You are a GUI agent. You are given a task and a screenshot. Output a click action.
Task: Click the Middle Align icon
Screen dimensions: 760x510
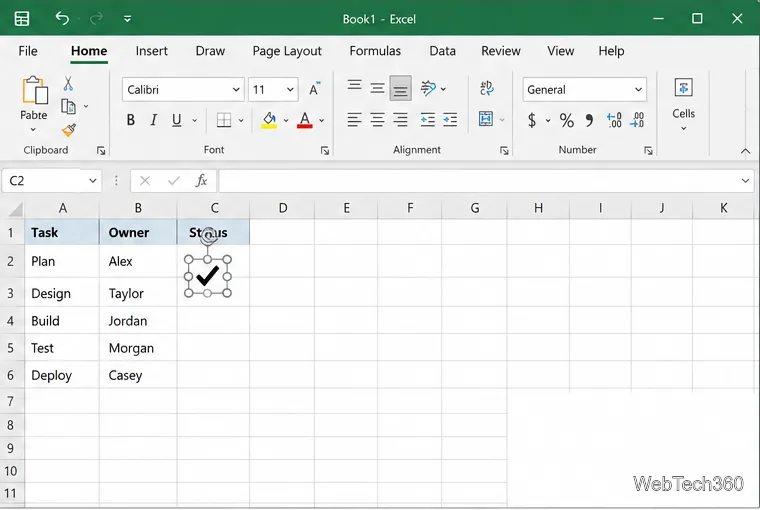click(377, 88)
